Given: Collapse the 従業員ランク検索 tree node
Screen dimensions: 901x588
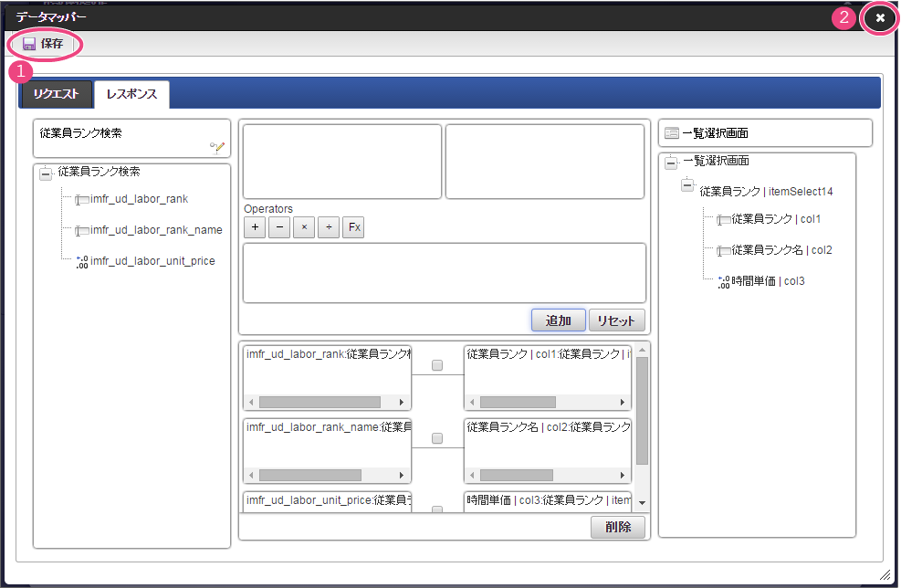Looking at the screenshot, I should click(x=46, y=173).
